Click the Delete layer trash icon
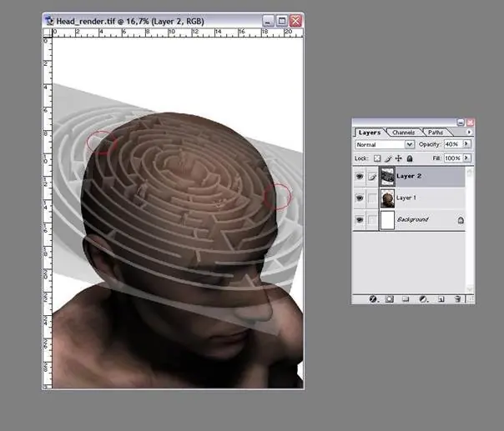504x431 pixels. (458, 298)
